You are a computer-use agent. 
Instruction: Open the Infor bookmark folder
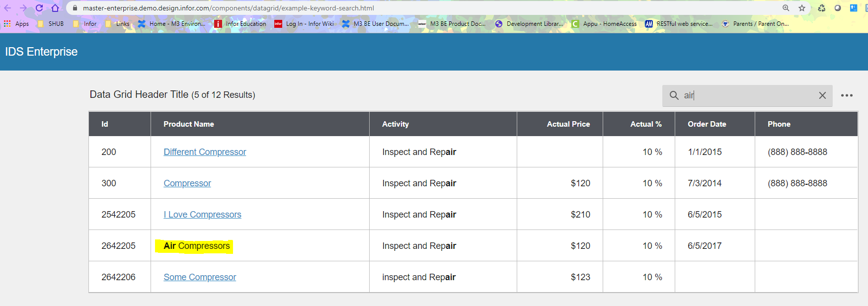(85, 24)
